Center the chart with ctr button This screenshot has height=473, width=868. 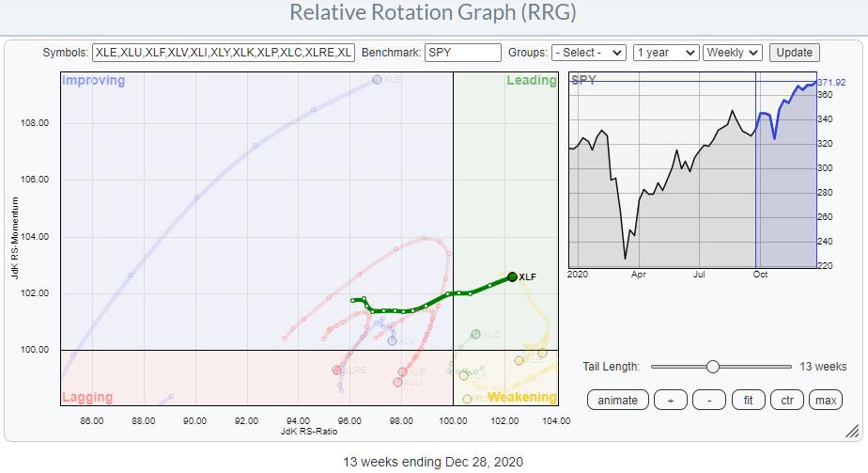(x=787, y=400)
